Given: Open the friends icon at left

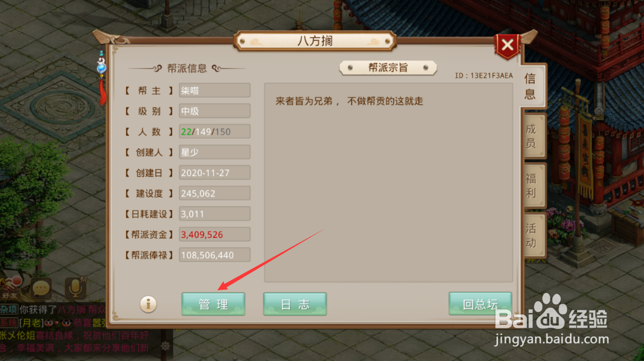Looking at the screenshot, I should click(x=11, y=288).
